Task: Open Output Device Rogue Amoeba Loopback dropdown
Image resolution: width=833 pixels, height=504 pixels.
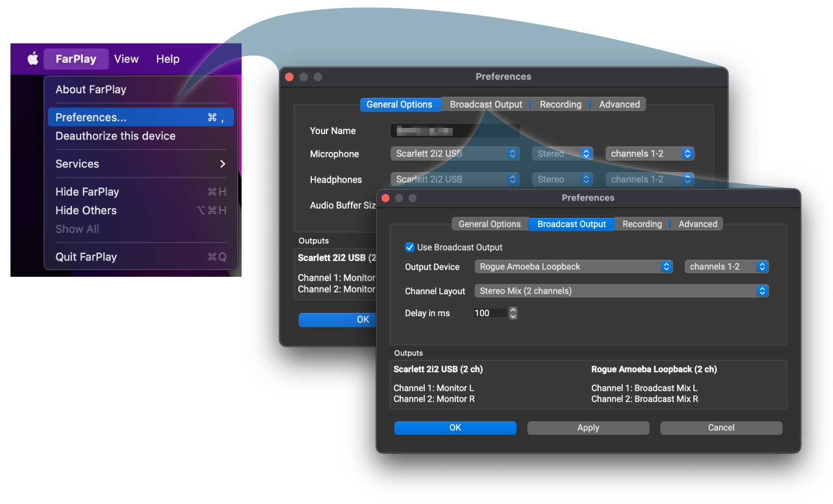Action: (x=574, y=267)
